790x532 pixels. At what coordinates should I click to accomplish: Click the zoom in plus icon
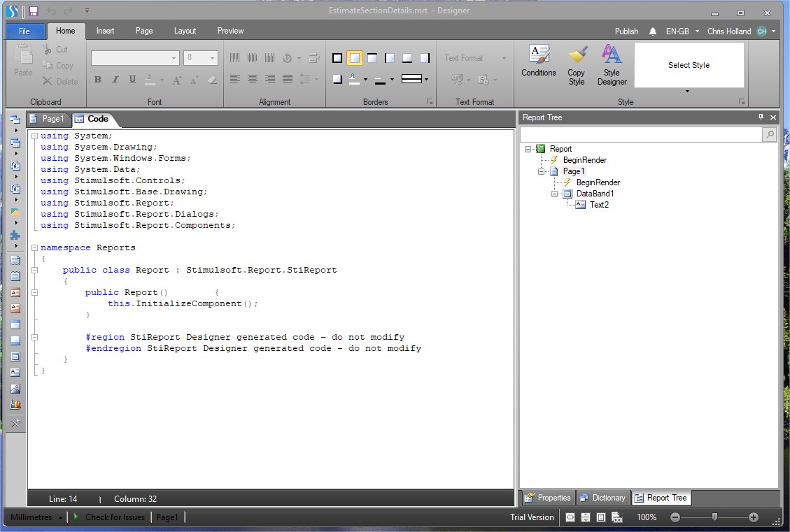[x=754, y=517]
